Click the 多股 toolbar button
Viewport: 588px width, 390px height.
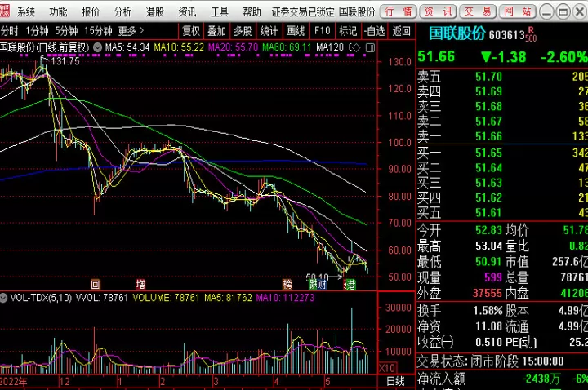pos(243,31)
